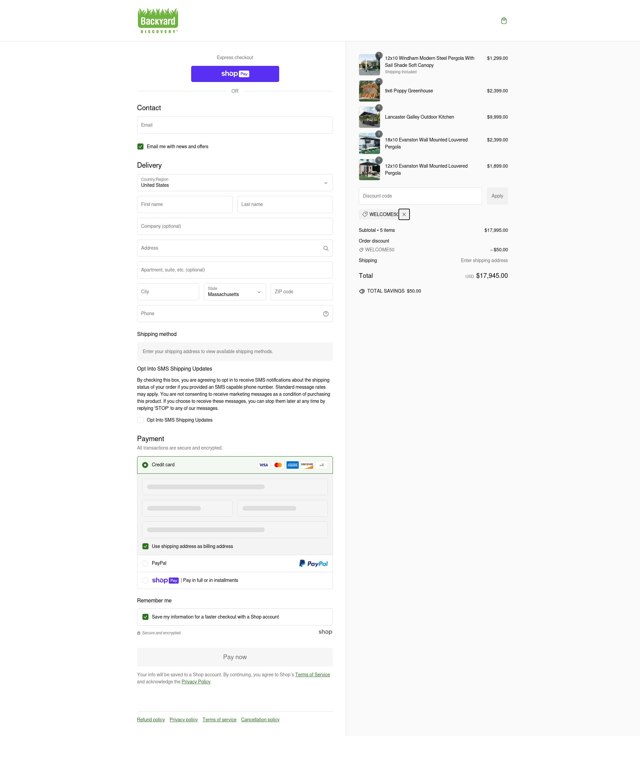Click the address search magnifier icon

click(326, 248)
